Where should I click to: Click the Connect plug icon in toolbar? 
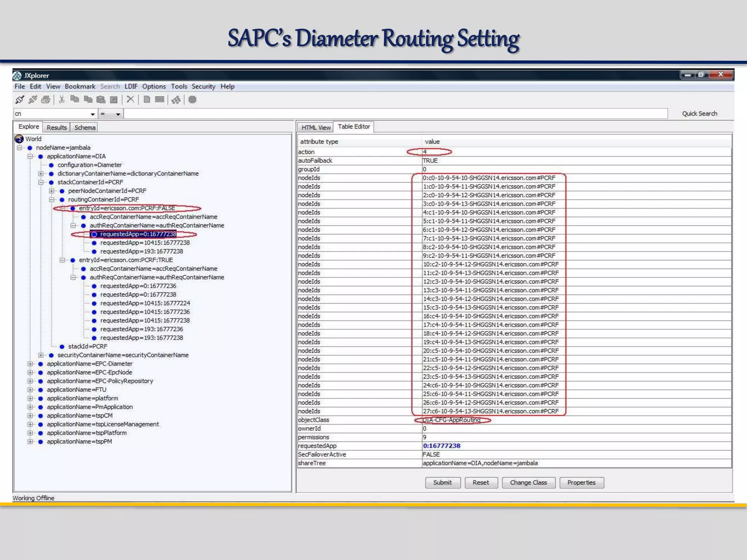point(20,100)
